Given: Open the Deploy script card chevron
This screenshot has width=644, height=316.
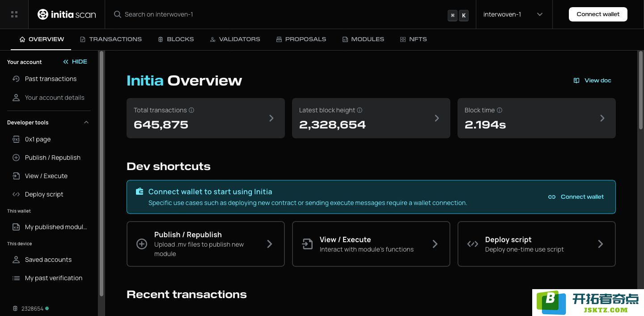Looking at the screenshot, I should (601, 244).
